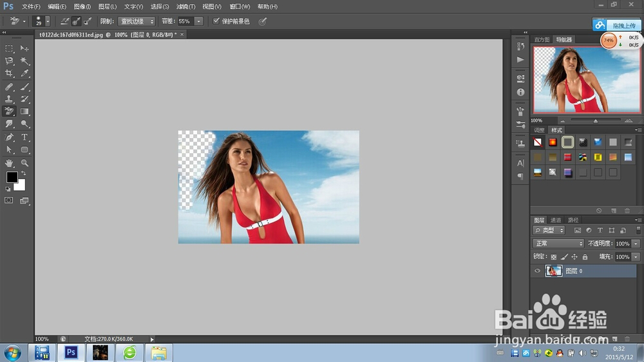The height and width of the screenshot is (362, 644).
Task: Toggle lock position
Action: pyautogui.click(x=574, y=257)
